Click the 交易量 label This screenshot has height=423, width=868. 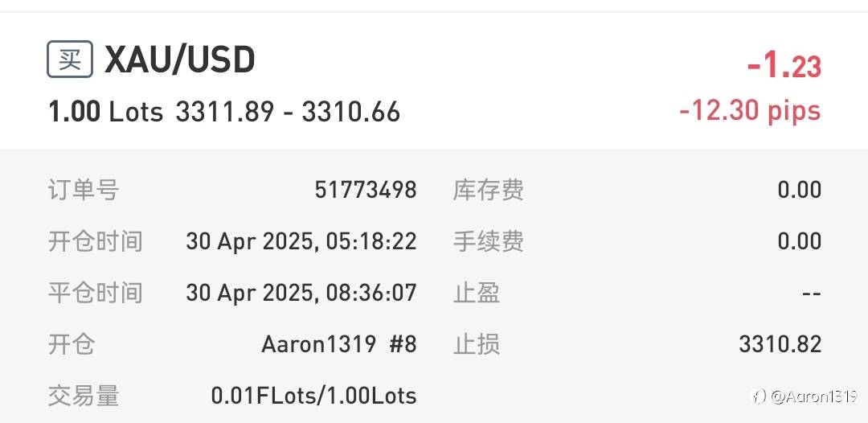coord(84,396)
